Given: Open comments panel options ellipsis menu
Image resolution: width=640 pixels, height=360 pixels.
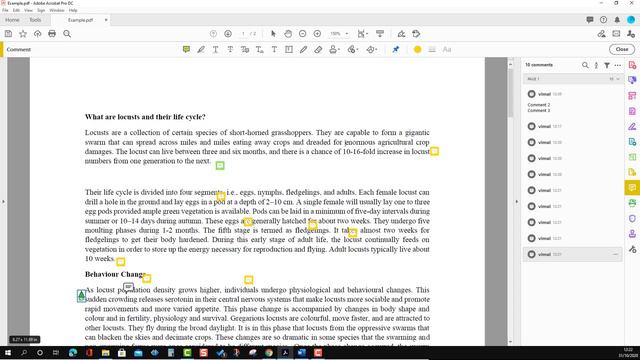Looking at the screenshot, I should 618,65.
